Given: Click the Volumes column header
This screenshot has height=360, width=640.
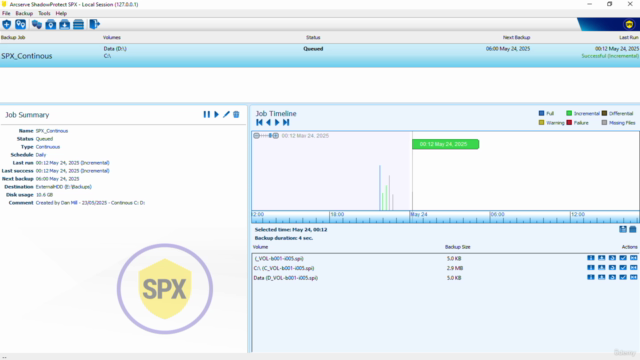Looking at the screenshot, I should (x=112, y=38).
